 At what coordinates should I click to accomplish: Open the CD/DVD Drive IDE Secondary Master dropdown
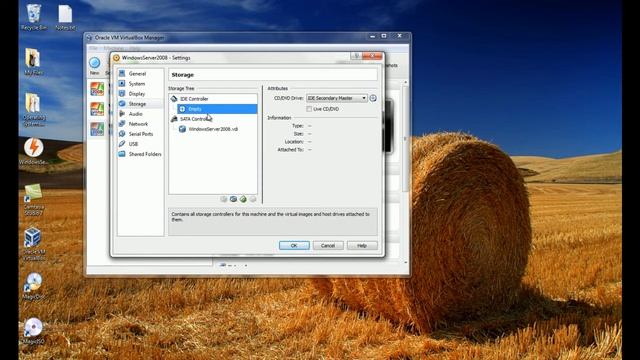(336, 98)
